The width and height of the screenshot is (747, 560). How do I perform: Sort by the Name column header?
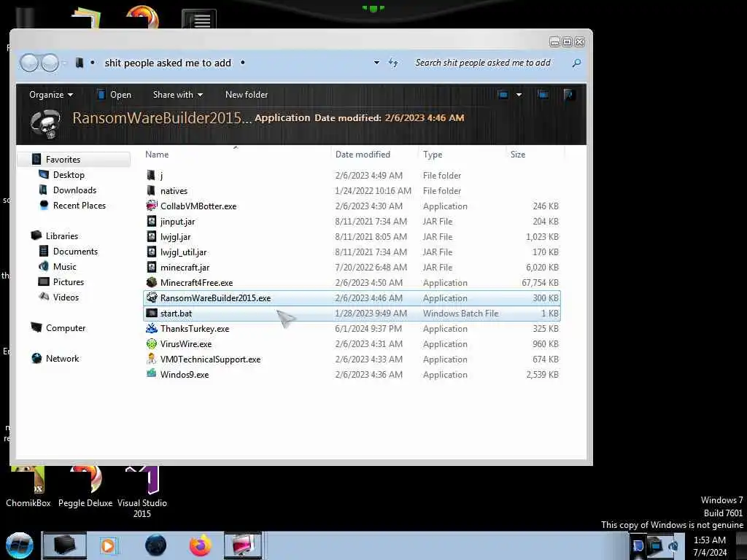tap(236, 155)
